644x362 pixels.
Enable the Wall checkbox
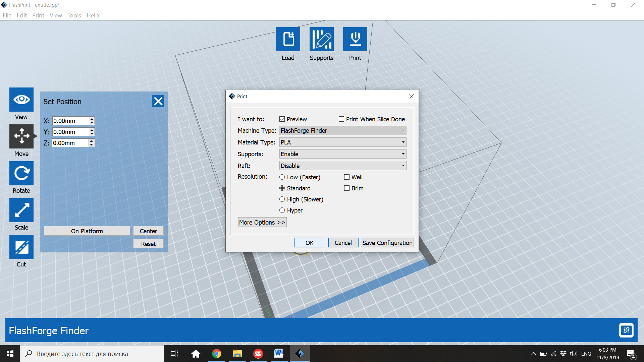pyautogui.click(x=347, y=177)
